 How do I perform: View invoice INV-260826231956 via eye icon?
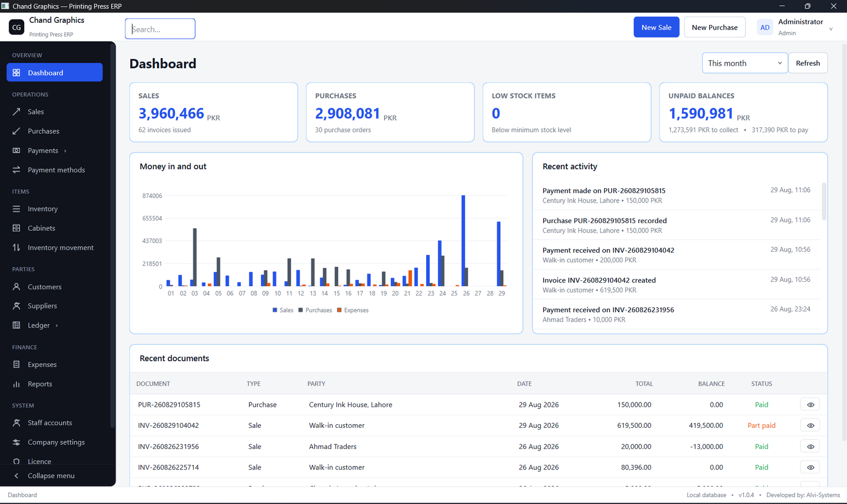click(810, 446)
